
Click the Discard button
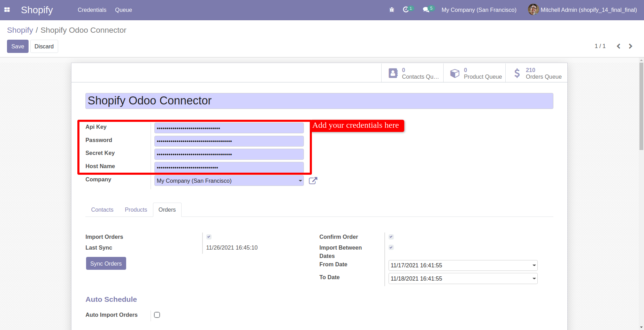(44, 46)
